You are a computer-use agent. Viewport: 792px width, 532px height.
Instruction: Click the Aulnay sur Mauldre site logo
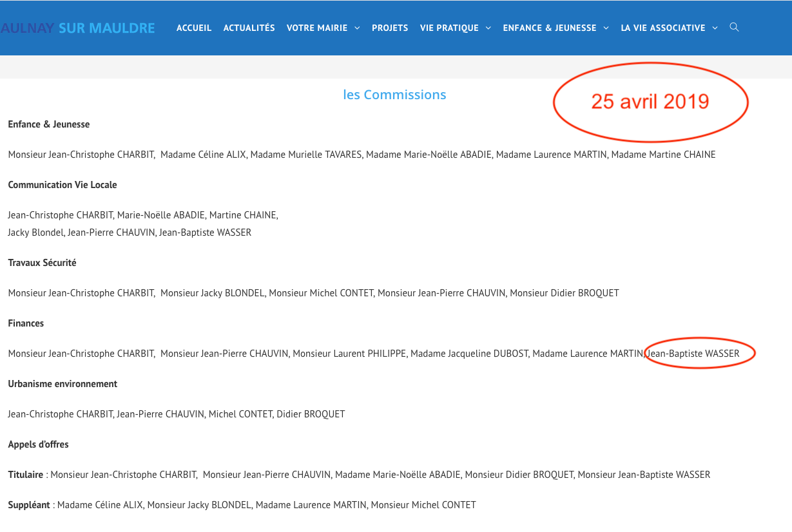(x=78, y=28)
